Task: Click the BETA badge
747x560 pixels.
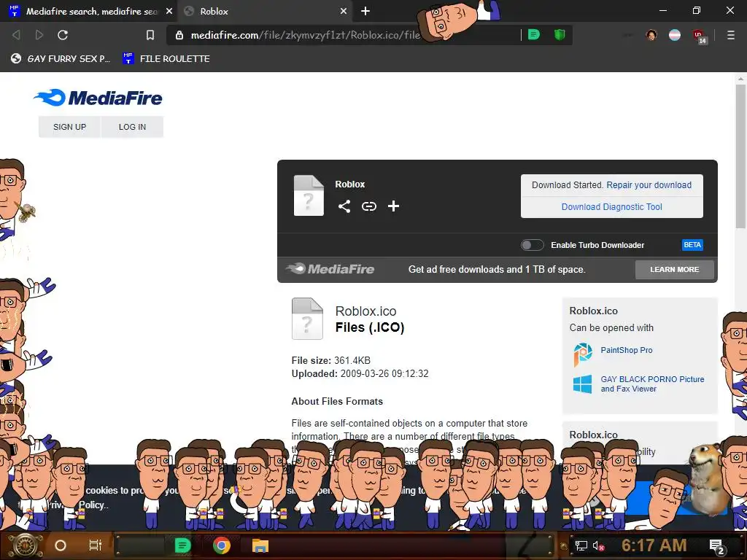Action: (x=692, y=245)
